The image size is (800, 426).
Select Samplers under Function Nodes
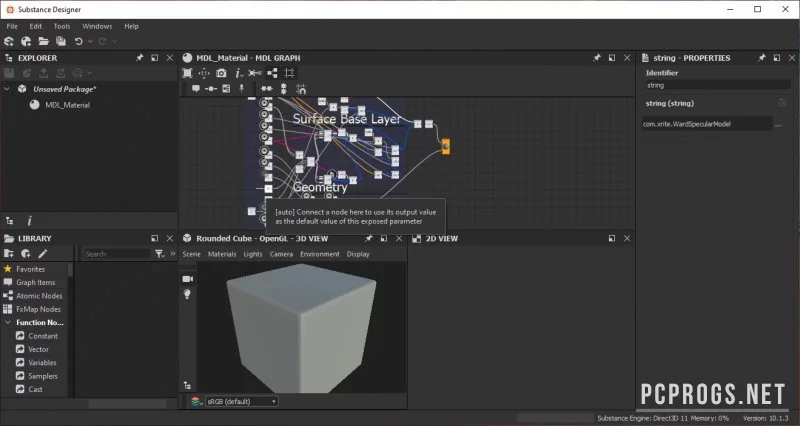43,375
